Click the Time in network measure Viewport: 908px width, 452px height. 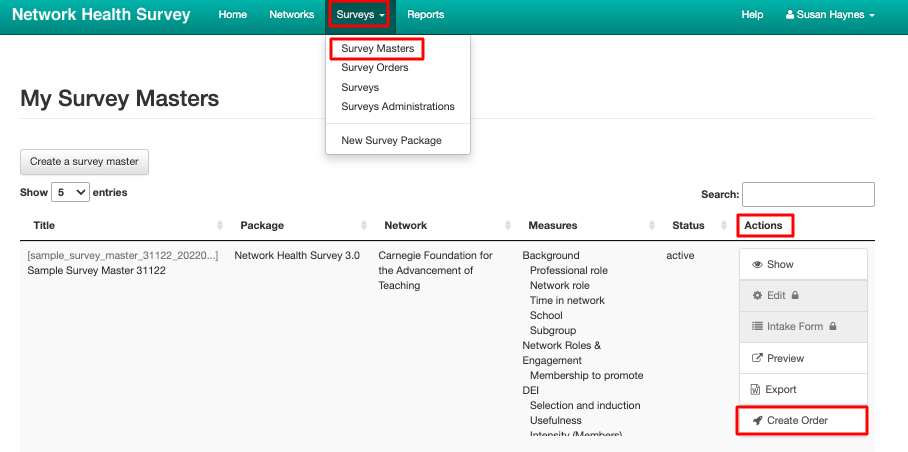point(567,300)
